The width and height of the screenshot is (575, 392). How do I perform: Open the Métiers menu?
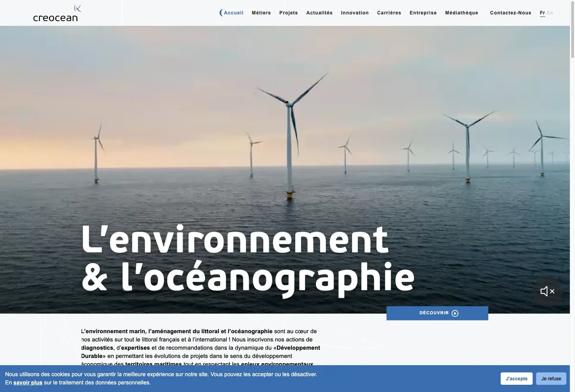261,13
